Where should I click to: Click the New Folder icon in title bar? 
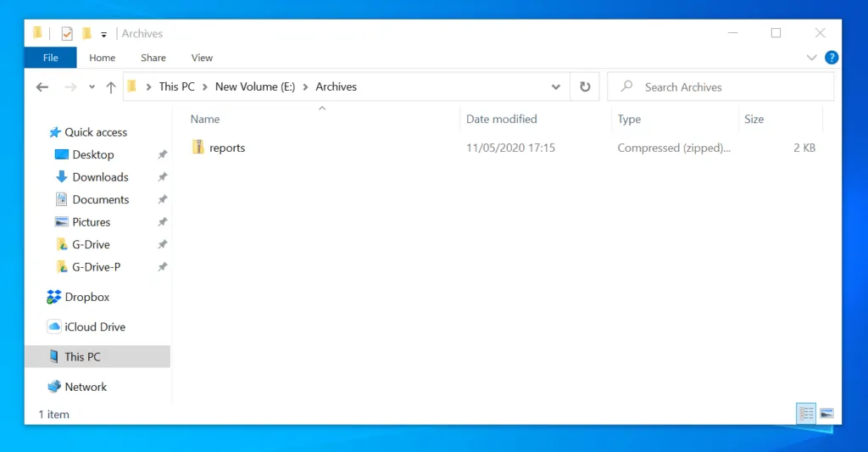(86, 34)
